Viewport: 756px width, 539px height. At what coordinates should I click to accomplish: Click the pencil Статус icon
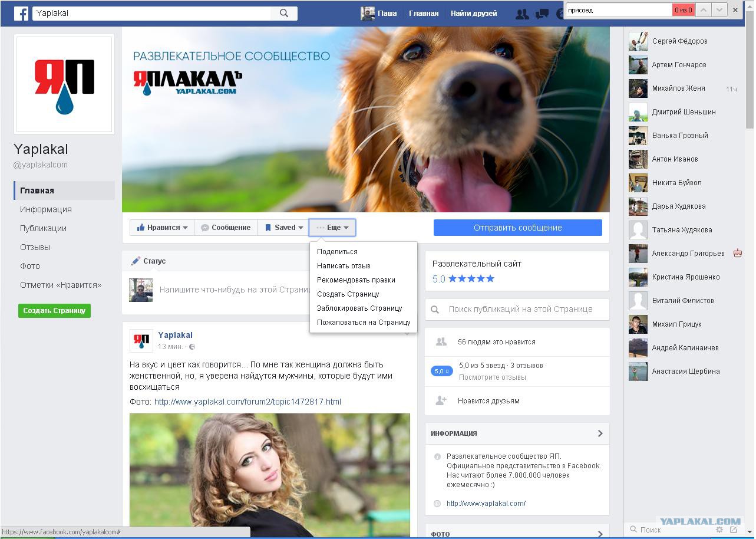136,261
